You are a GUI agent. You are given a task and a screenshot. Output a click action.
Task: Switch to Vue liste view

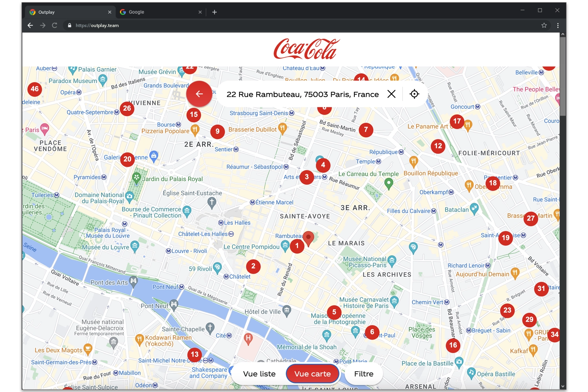259,374
